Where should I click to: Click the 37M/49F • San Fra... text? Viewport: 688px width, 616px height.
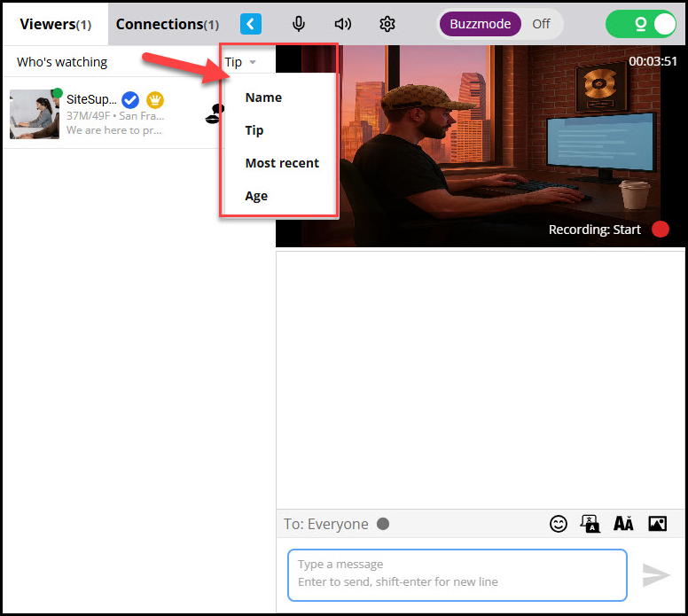[115, 116]
